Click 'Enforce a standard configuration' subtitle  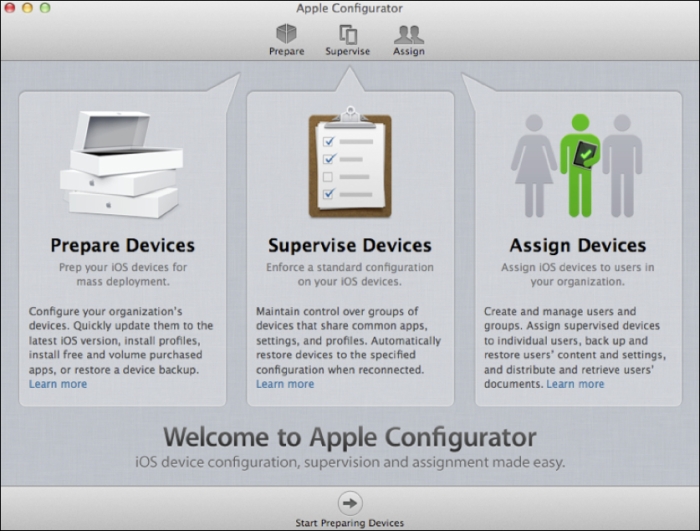(x=350, y=274)
